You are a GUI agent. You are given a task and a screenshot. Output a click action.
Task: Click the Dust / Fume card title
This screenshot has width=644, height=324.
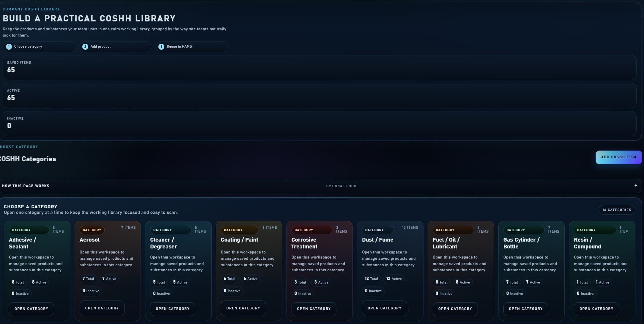tap(377, 240)
